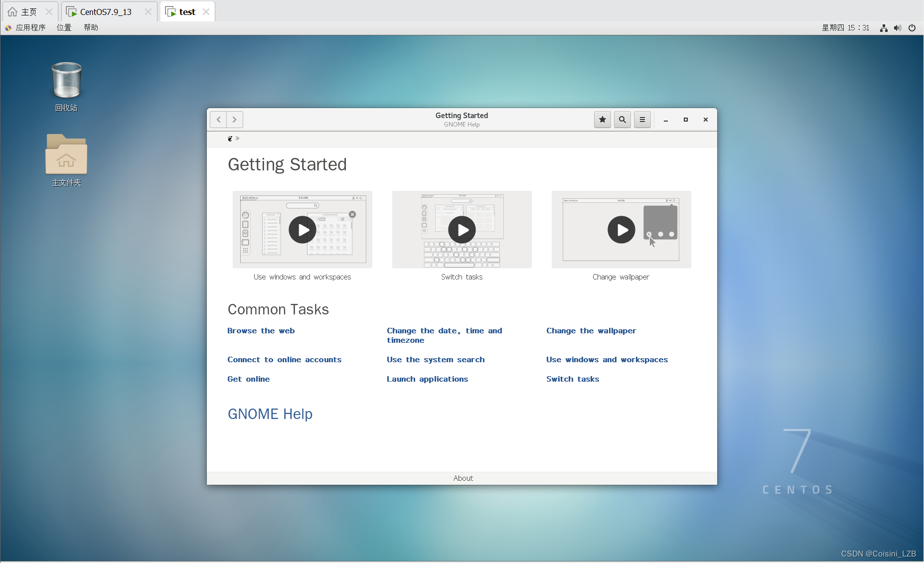Screen dimensions: 924x563
Task: Close the test tab
Action: [x=206, y=12]
